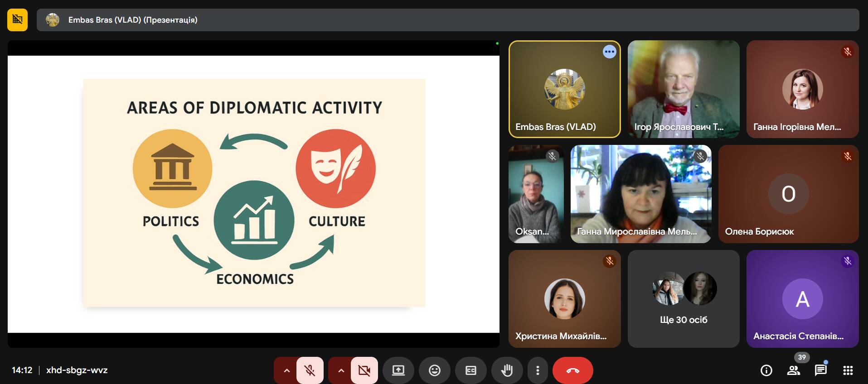Click the yellow presentation icon at top left
Screen dimensions: 868x384
pyautogui.click(x=17, y=19)
